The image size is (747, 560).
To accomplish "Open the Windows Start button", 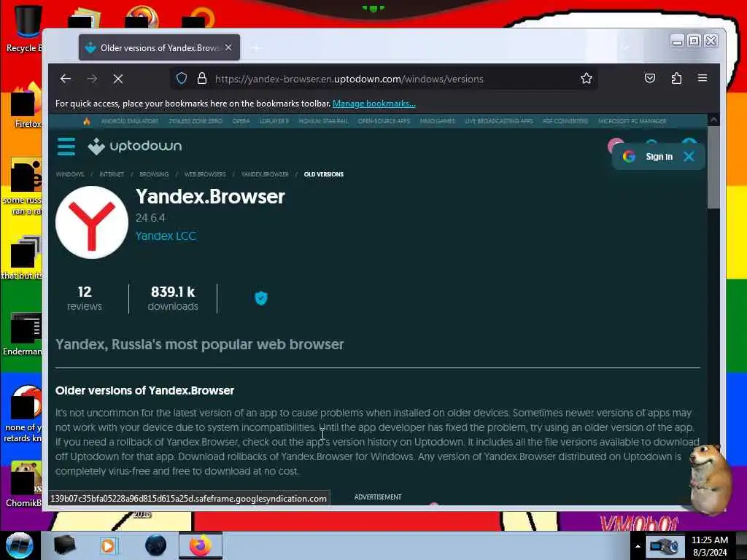I will click(x=20, y=545).
